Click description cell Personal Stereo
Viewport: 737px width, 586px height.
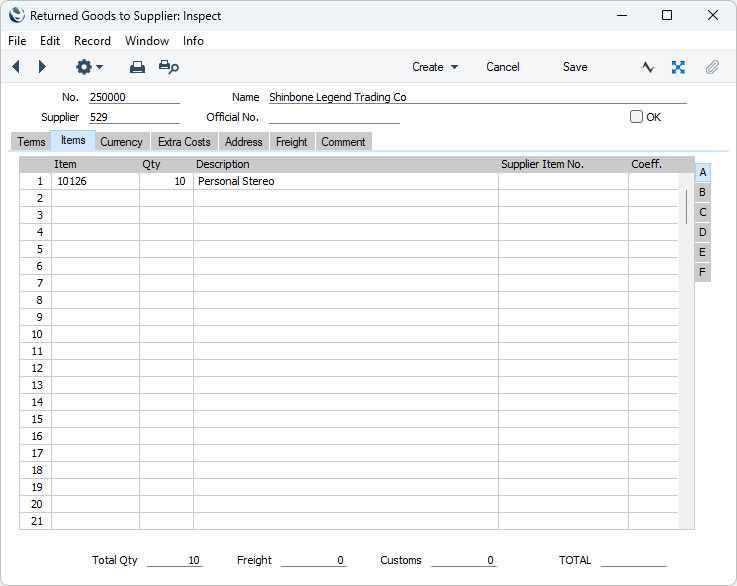tap(346, 181)
